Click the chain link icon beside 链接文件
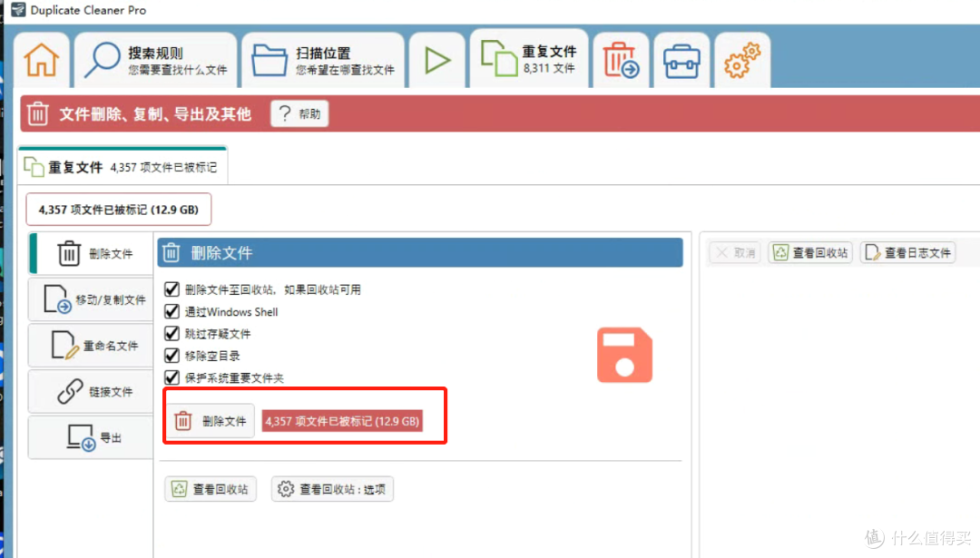980x558 pixels. (x=70, y=392)
